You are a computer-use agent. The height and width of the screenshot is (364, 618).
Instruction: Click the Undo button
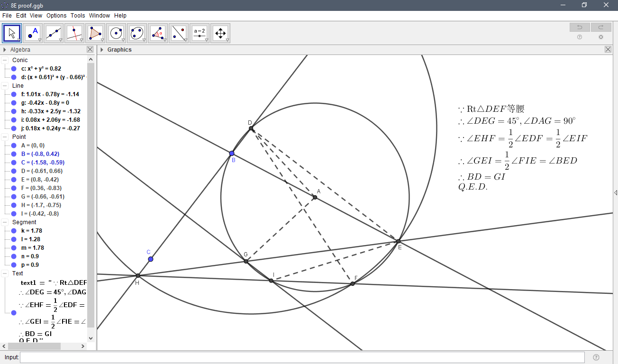(579, 27)
